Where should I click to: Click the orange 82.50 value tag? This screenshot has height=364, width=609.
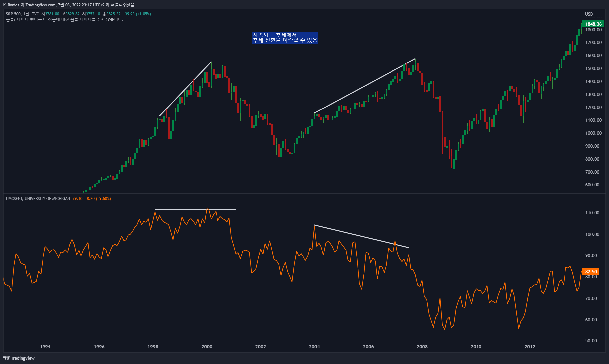591,272
